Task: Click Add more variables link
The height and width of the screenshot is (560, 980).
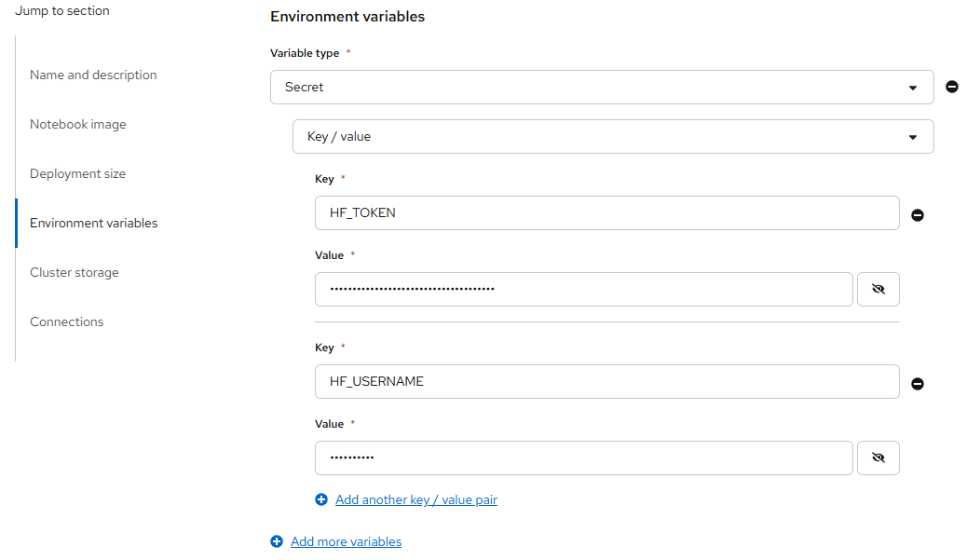Action: [347, 541]
